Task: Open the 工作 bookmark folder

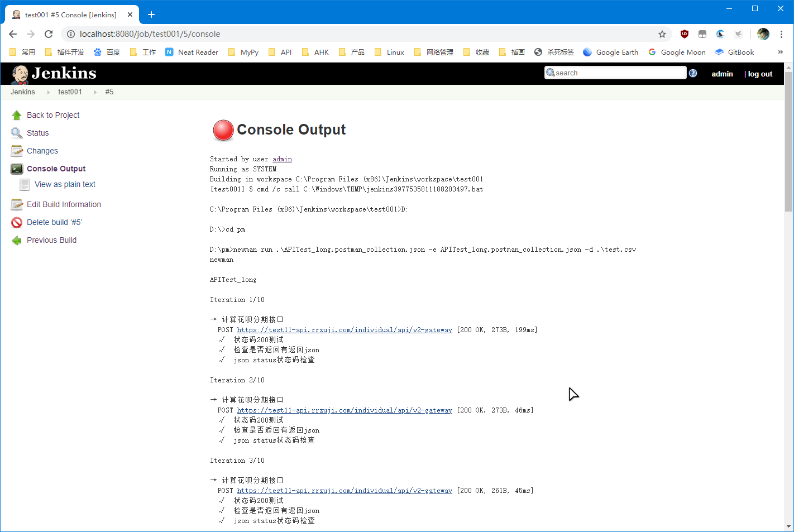Action: 142,52
